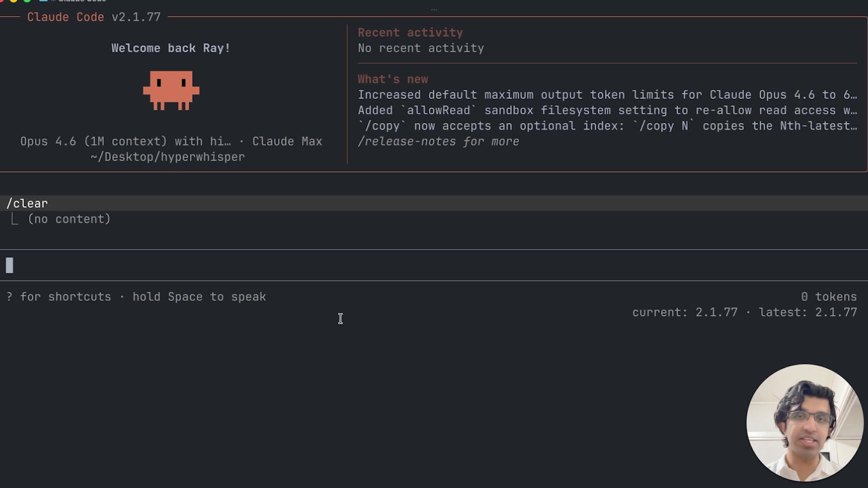Screen dimensions: 868x488
Task: Click the Opus 4.6 model info line
Action: point(171,141)
